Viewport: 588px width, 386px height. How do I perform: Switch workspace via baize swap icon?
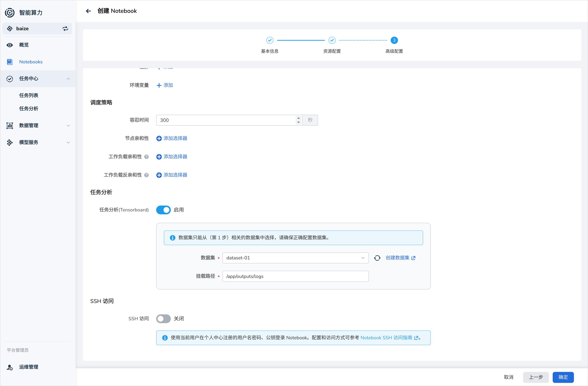[65, 29]
